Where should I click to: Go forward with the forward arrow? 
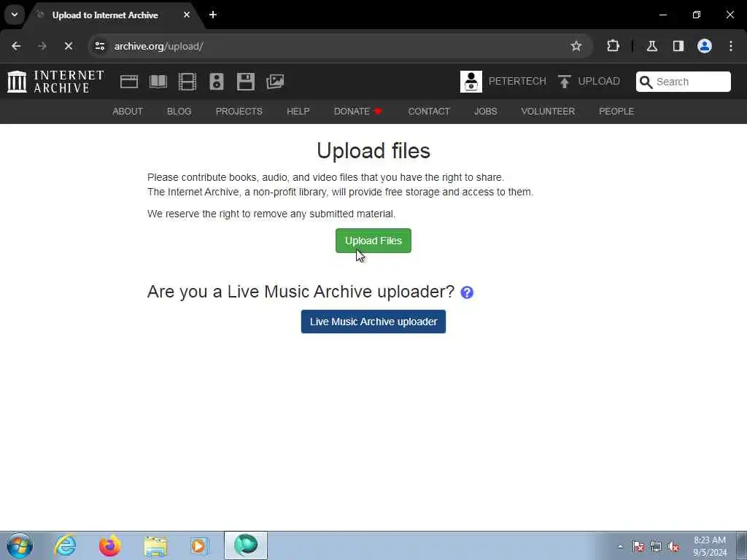pyautogui.click(x=42, y=46)
